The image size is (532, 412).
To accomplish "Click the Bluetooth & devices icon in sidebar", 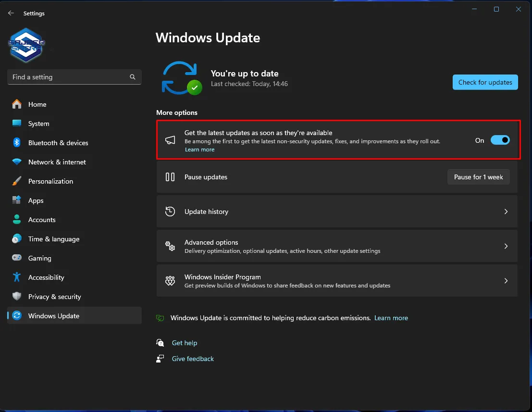I will coord(17,143).
